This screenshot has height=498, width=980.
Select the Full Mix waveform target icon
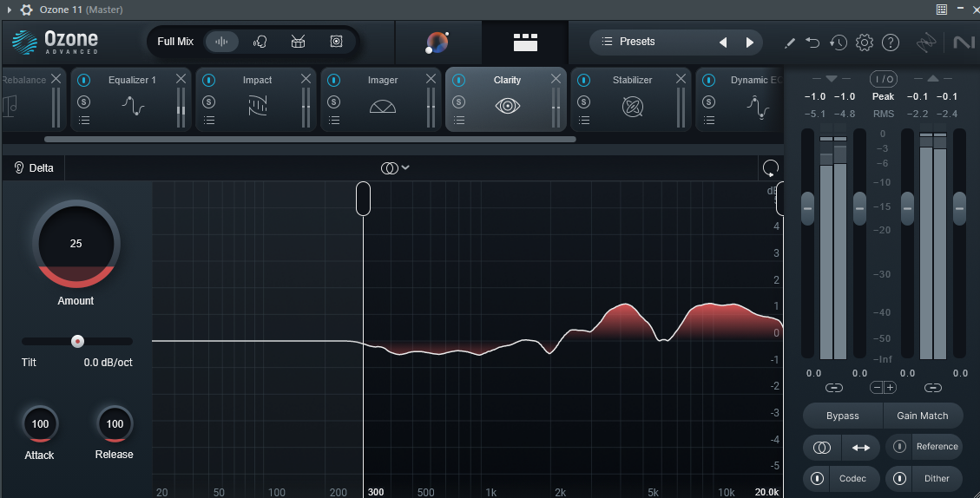click(221, 42)
